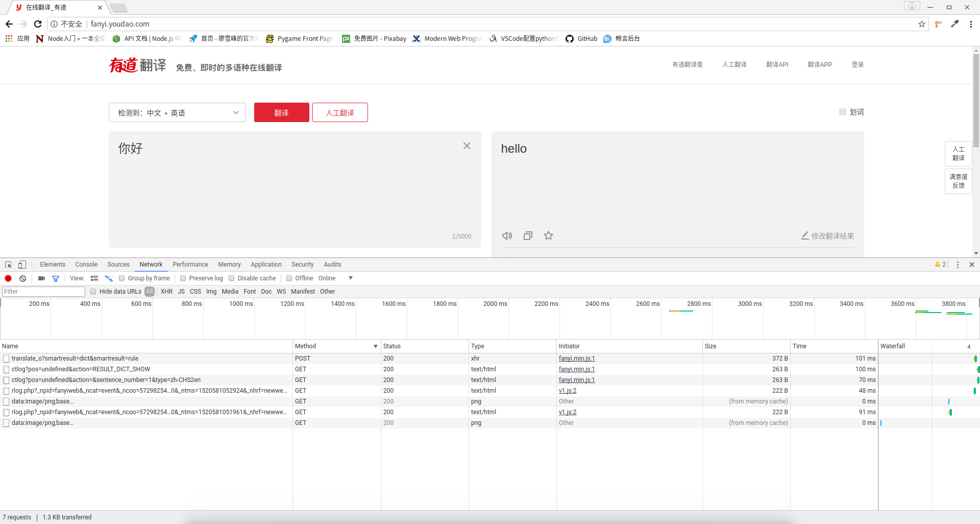Capture screenshots with the camera icon

[41, 278]
